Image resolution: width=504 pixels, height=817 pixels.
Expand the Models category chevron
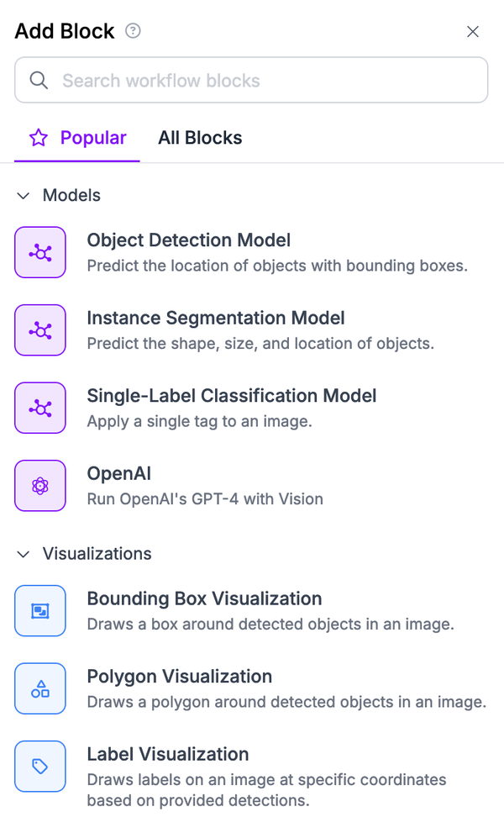pos(23,195)
